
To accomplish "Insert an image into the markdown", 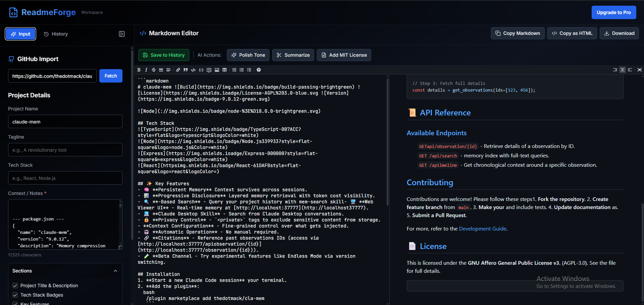I will point(217,70).
